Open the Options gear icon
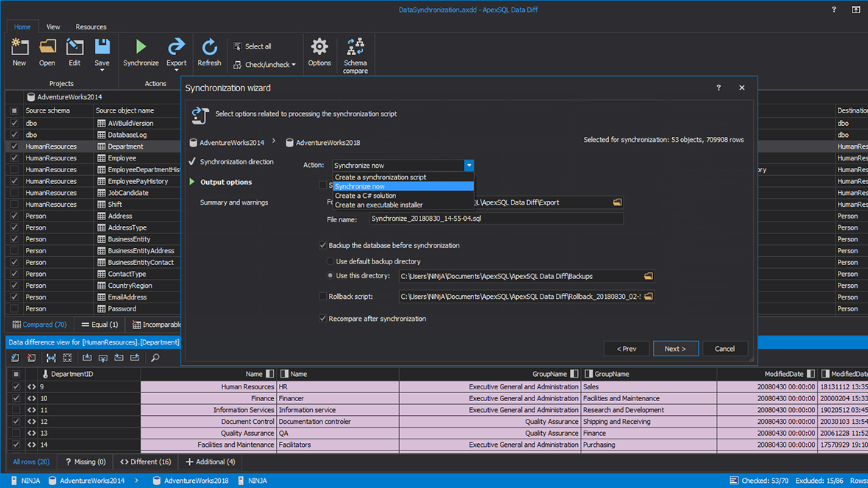This screenshot has height=488, width=868. (x=320, y=47)
